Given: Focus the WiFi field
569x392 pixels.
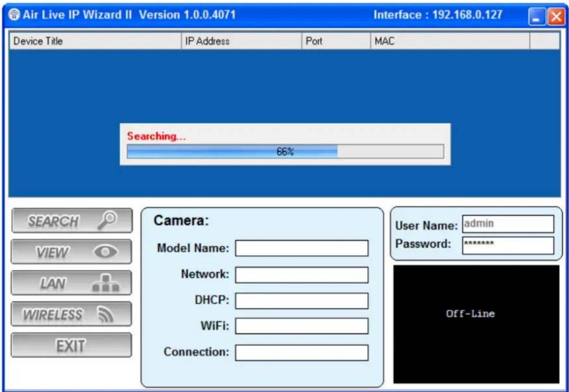Looking at the screenshot, I should coord(302,326).
